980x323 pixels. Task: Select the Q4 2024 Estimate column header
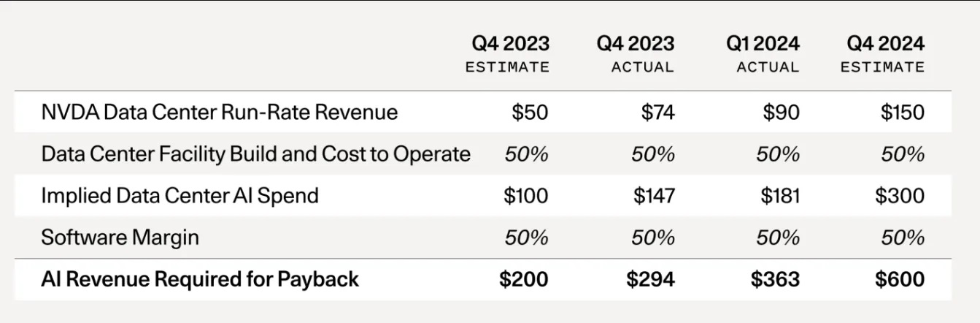(x=884, y=54)
